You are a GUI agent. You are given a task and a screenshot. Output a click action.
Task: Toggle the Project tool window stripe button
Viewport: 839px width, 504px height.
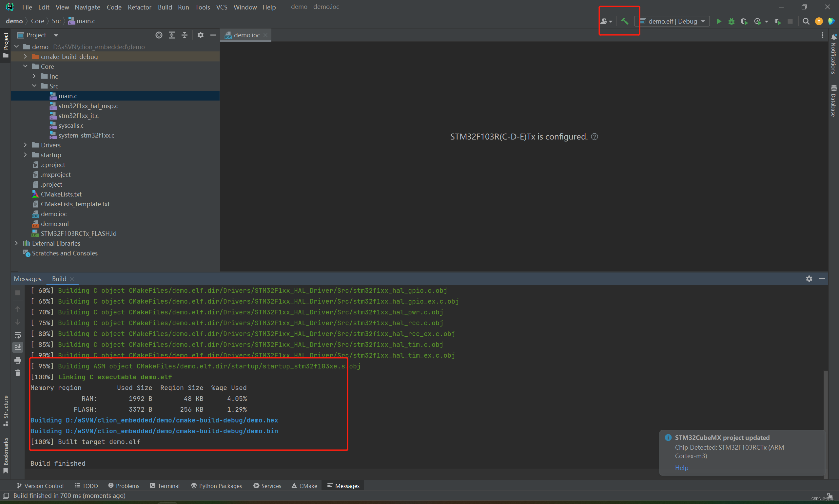coord(6,45)
